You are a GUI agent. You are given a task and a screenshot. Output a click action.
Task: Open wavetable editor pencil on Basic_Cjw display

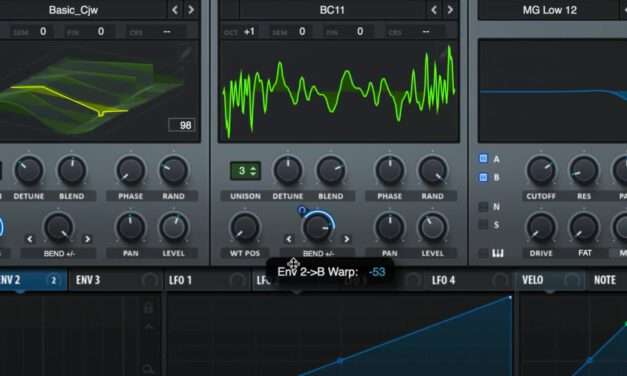point(186,53)
